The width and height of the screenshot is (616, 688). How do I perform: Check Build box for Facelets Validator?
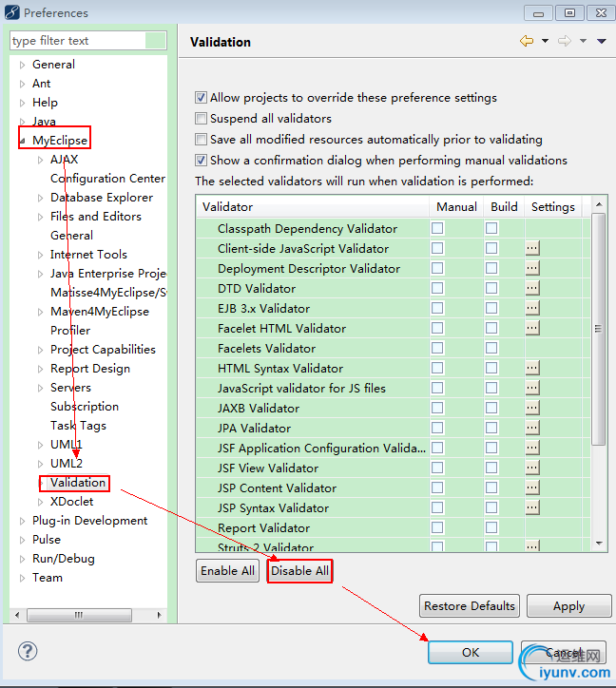(491, 348)
